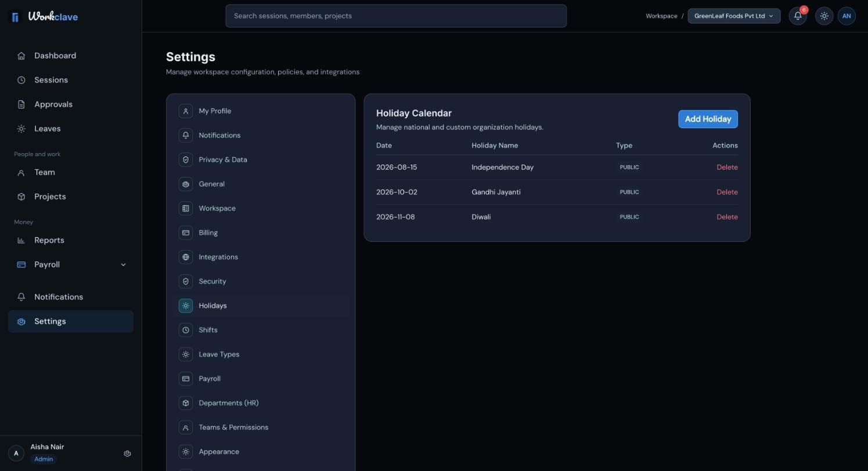Open the Reports page
Image resolution: width=868 pixels, height=471 pixels.
pyautogui.click(x=71, y=240)
